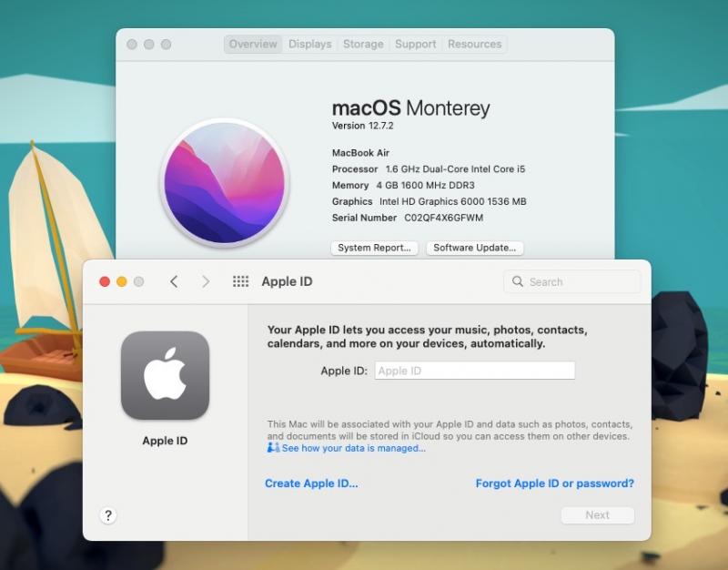
Task: Minimize the Apple ID window
Action: (x=122, y=281)
